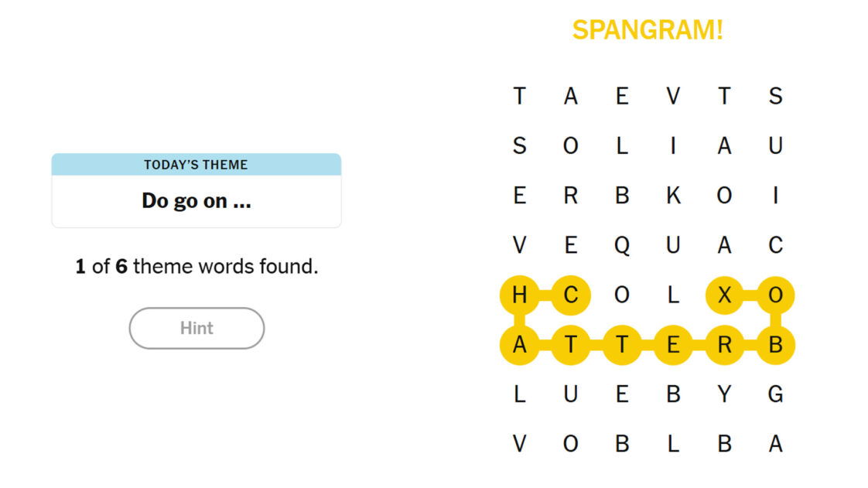Tap the letter K tile
Image resolution: width=868 pixels, height=488 pixels.
click(673, 196)
